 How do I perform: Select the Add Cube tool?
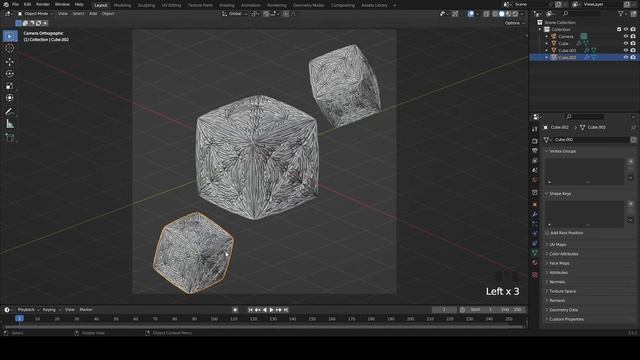click(x=10, y=138)
